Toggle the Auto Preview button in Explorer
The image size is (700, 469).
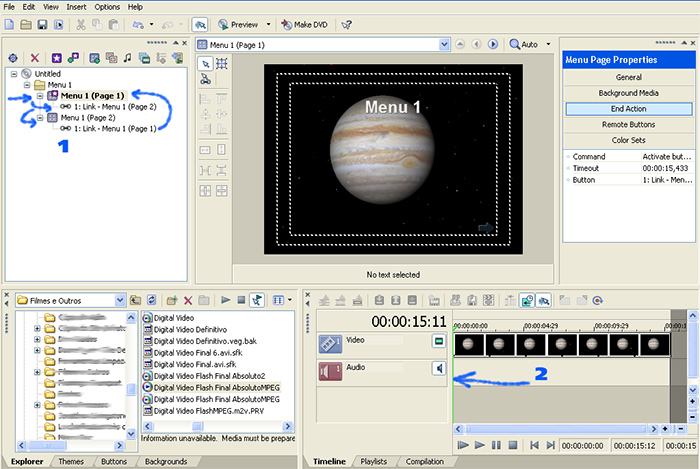click(257, 300)
